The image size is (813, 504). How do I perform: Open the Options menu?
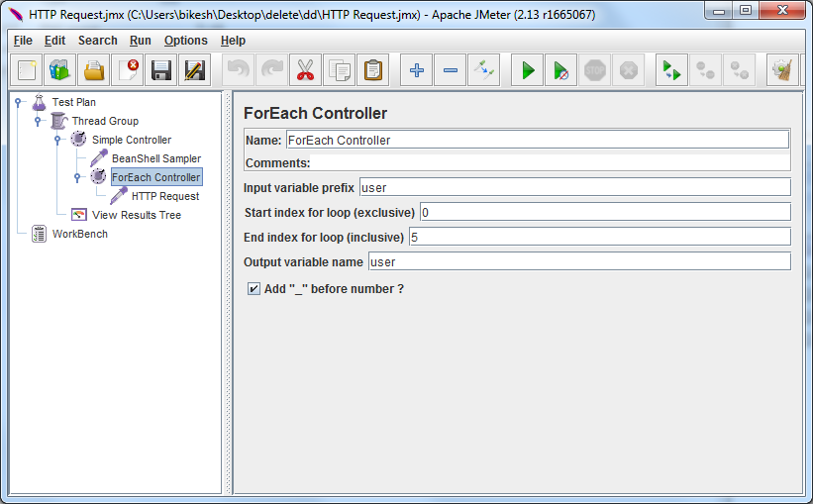point(185,41)
